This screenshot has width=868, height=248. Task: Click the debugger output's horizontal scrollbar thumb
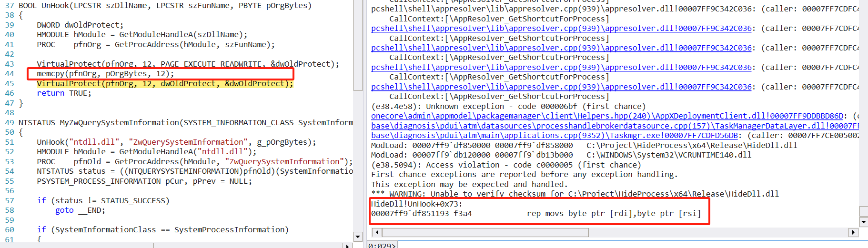tap(485, 232)
